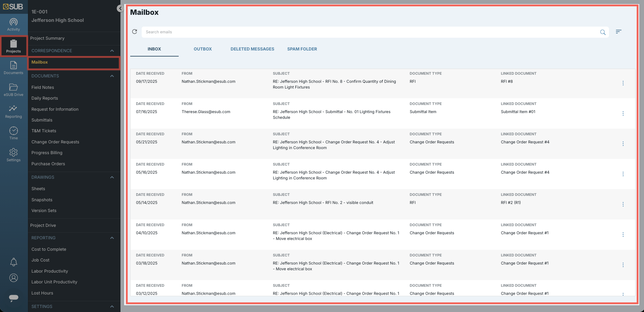Open row menu for 04/10/2025 email

(623, 235)
